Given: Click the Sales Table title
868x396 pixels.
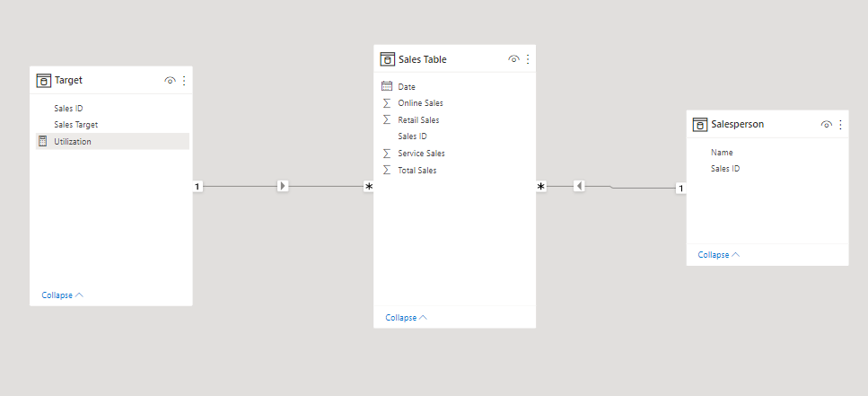Looking at the screenshot, I should [x=423, y=59].
